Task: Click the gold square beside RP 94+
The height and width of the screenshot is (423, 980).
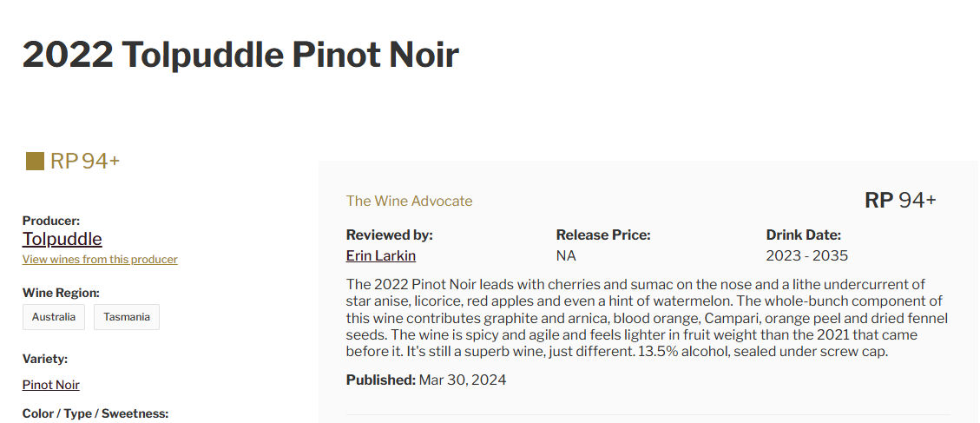Action: (35, 162)
